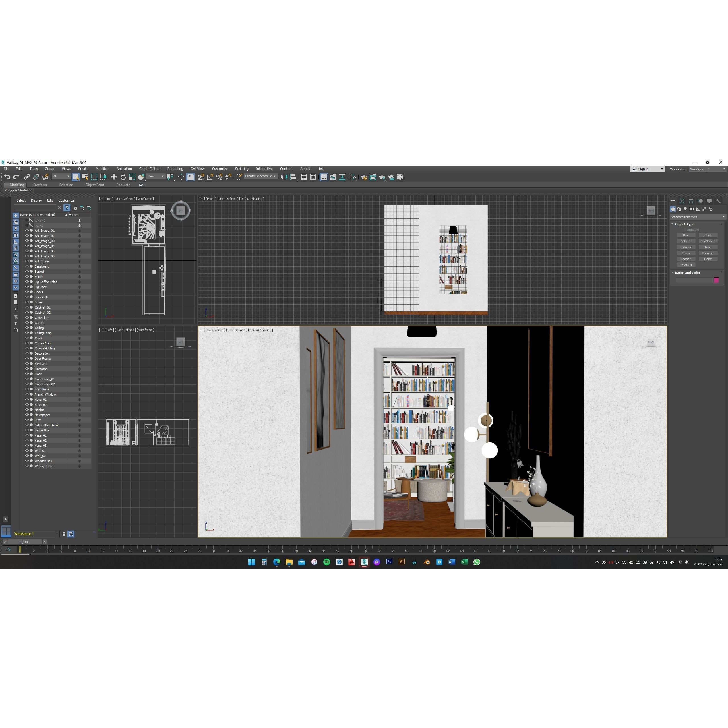Click the Undo icon in the toolbar
The image size is (728, 728).
coord(8,177)
